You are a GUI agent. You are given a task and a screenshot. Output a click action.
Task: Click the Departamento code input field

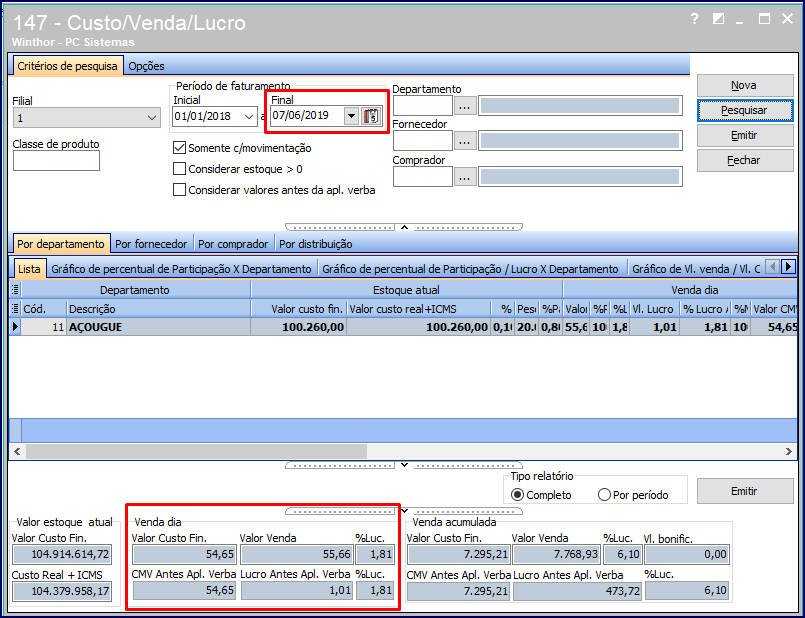pos(423,106)
